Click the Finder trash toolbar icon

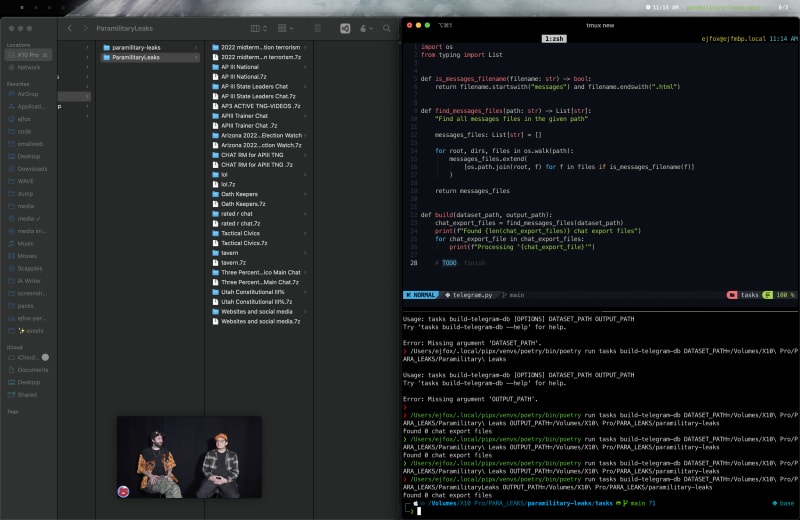(317, 29)
